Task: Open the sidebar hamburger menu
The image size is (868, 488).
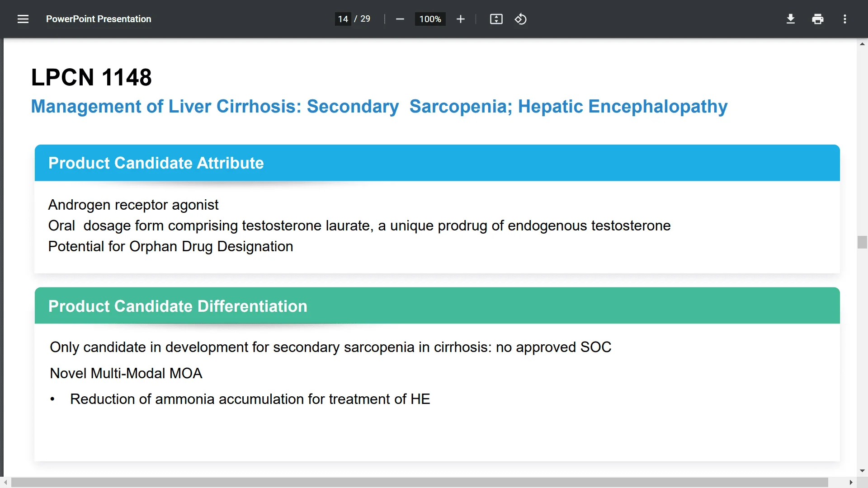Action: click(23, 19)
